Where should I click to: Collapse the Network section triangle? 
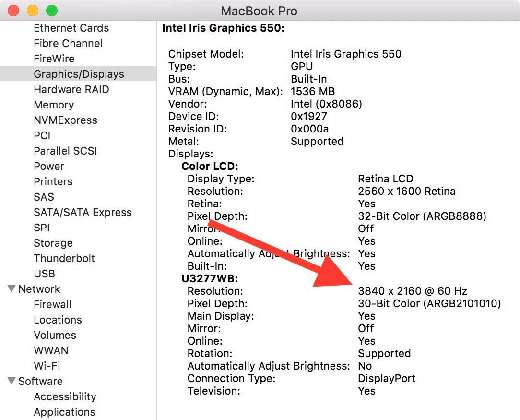pos(12,288)
